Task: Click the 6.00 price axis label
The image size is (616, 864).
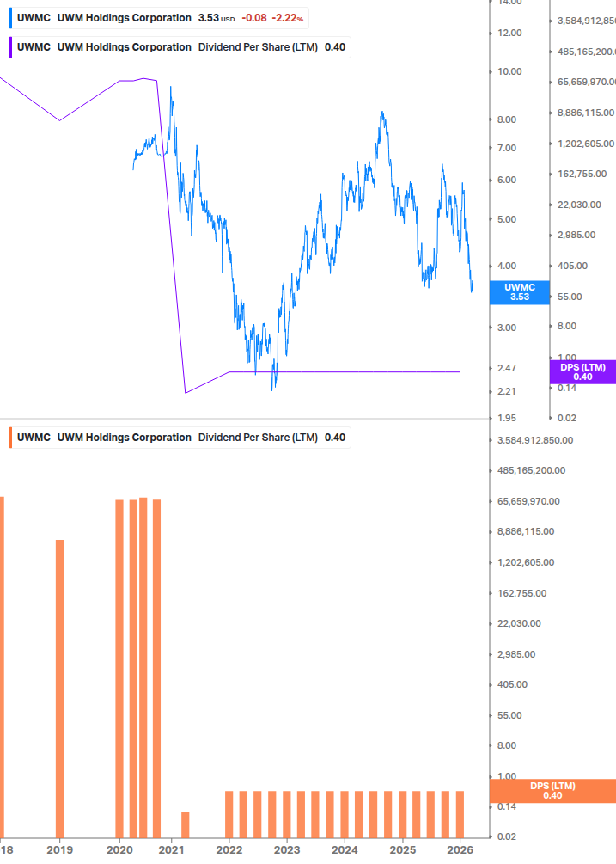Action: (507, 181)
